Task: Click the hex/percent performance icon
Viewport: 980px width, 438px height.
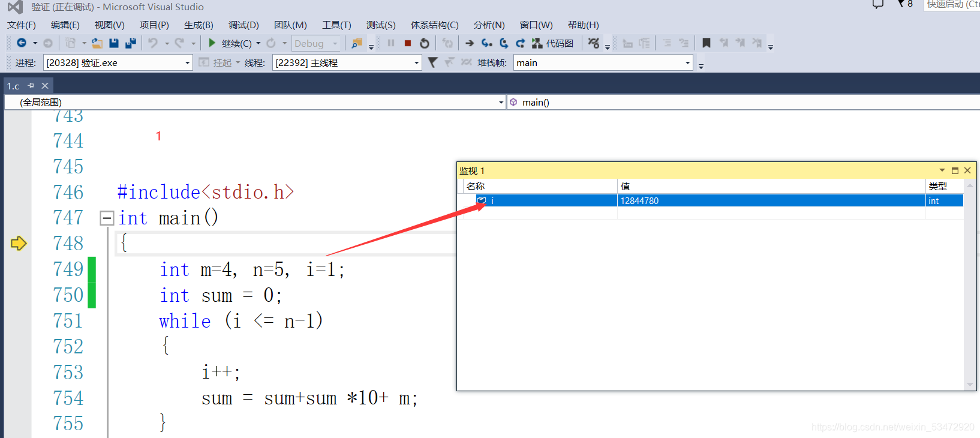Action: (x=594, y=43)
